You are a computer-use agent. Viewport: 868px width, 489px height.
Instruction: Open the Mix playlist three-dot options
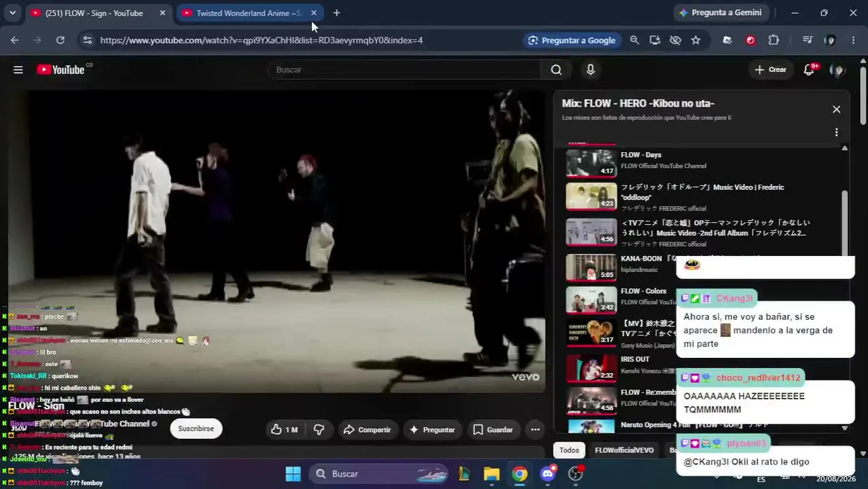[x=836, y=132]
